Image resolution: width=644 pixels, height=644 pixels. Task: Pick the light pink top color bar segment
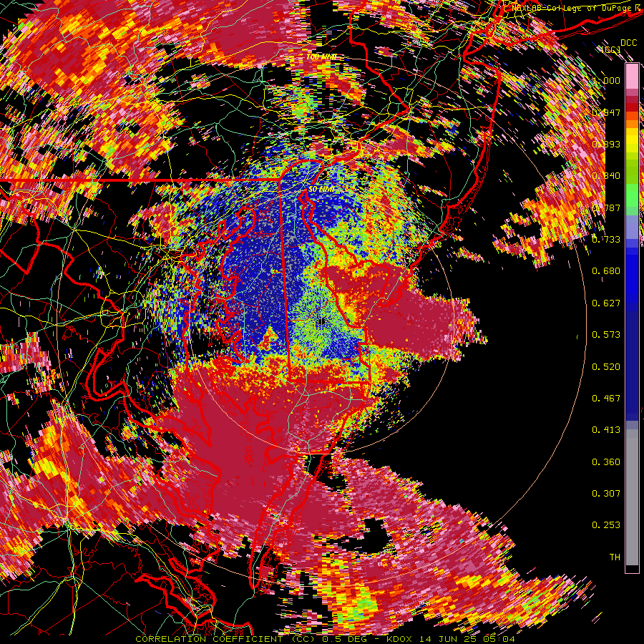tap(632, 77)
